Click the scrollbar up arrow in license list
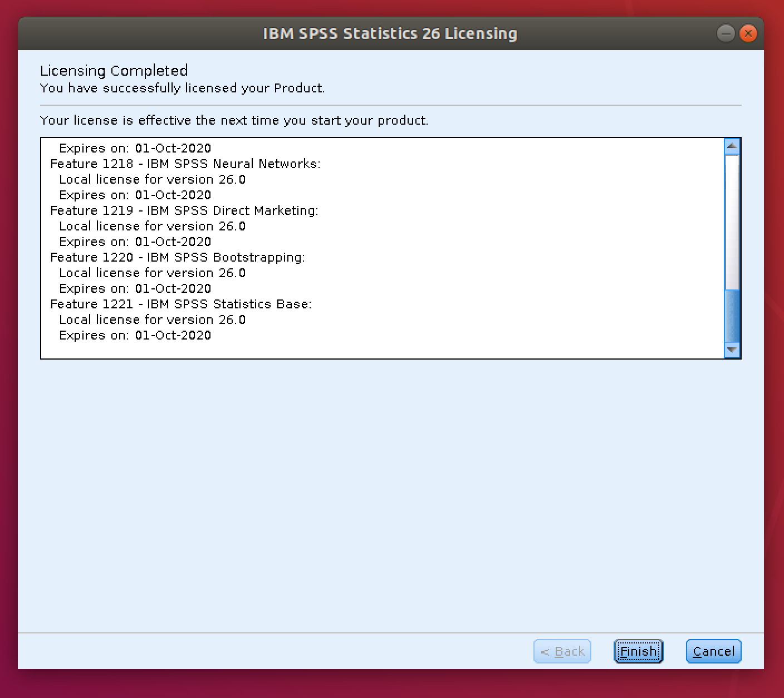Image resolution: width=784 pixels, height=698 pixels. (x=732, y=146)
